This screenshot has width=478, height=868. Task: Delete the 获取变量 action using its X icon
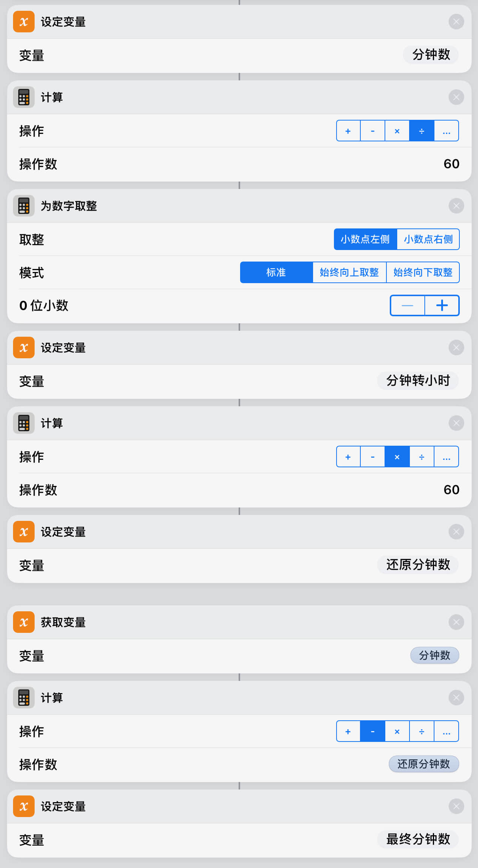456,622
